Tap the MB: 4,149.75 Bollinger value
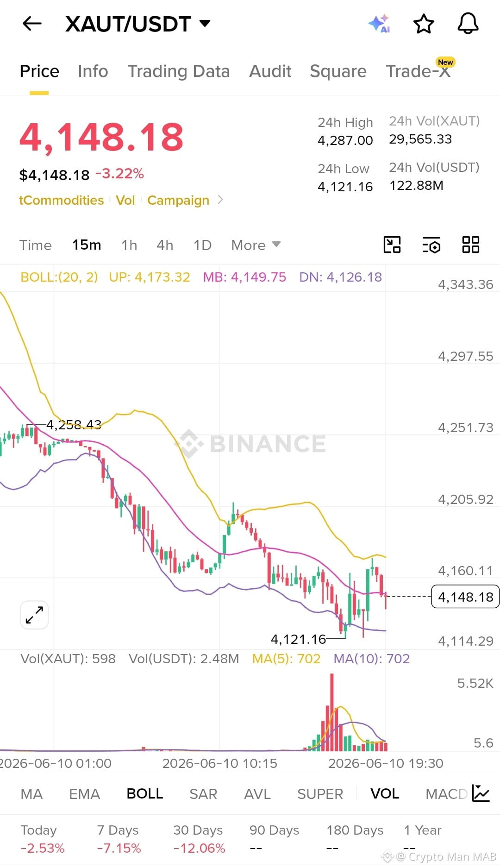The width and height of the screenshot is (500, 868). click(244, 277)
